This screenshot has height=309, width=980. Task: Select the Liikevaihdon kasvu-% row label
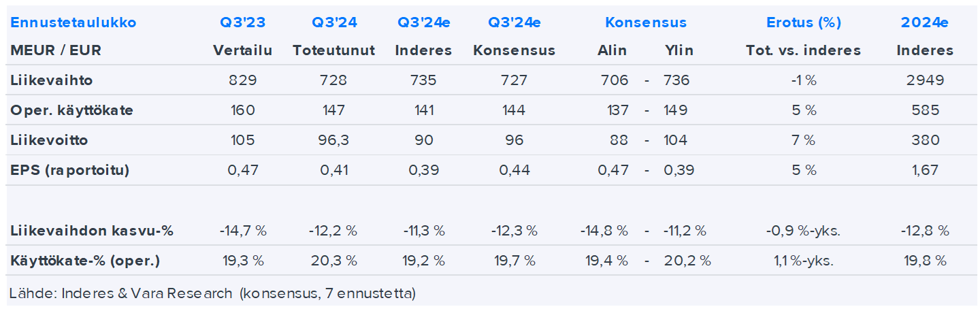point(92,230)
